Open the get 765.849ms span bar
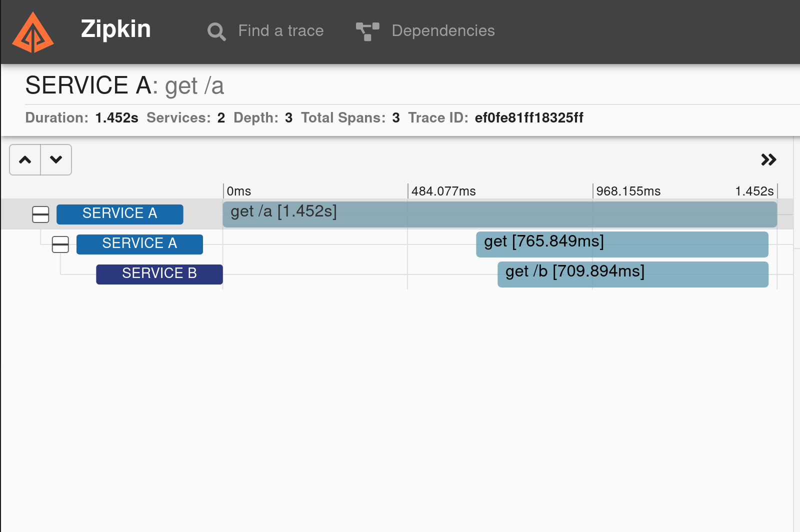The width and height of the screenshot is (800, 532). click(621, 244)
